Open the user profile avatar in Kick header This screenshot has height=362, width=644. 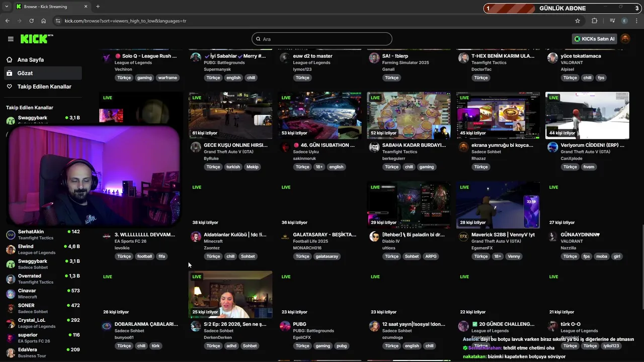(625, 39)
